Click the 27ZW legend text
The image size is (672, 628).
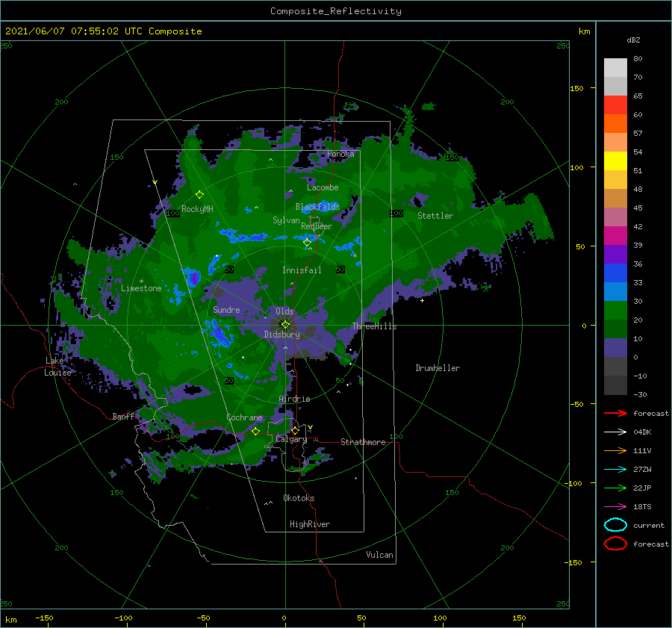[642, 470]
